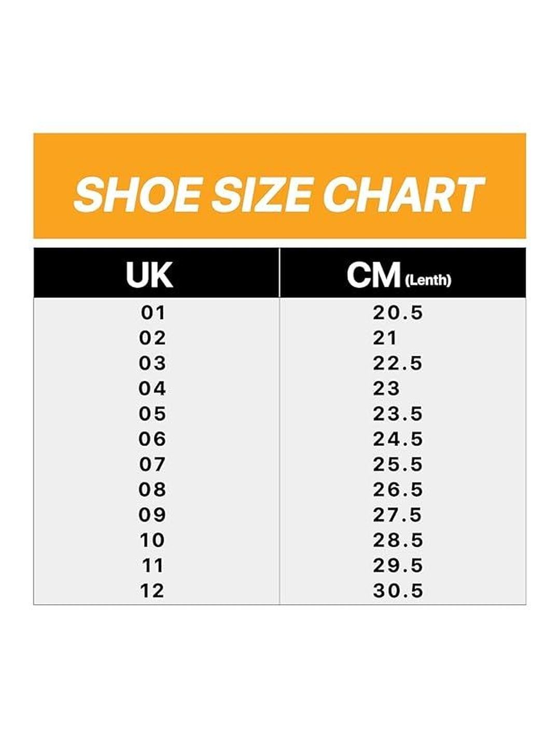Click the SHOE SIZE CHART title banner

tap(279, 186)
